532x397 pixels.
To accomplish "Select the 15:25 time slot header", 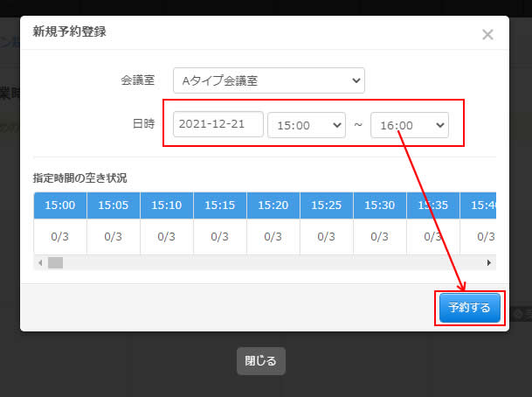I will pyautogui.click(x=327, y=205).
